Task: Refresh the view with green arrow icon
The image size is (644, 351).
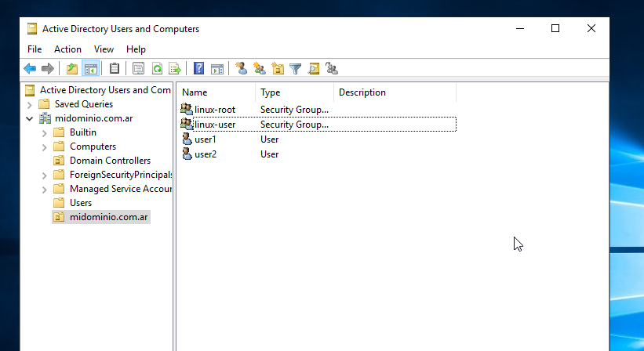Action: 157,68
